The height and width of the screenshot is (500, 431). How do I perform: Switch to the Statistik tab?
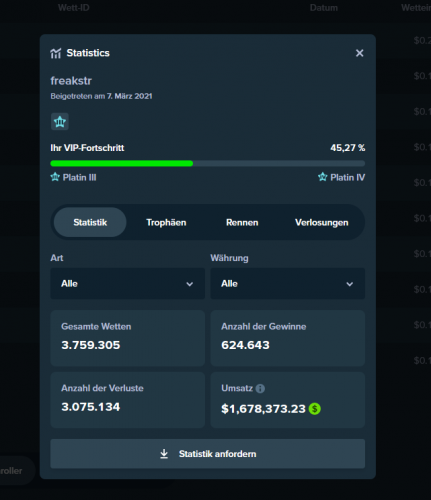(90, 222)
